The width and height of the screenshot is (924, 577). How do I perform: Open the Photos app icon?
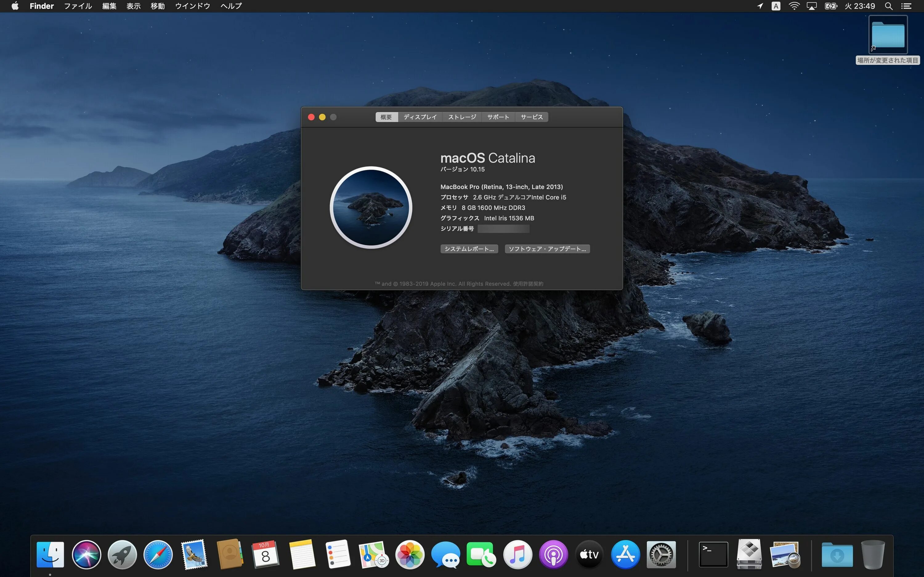[x=410, y=555]
